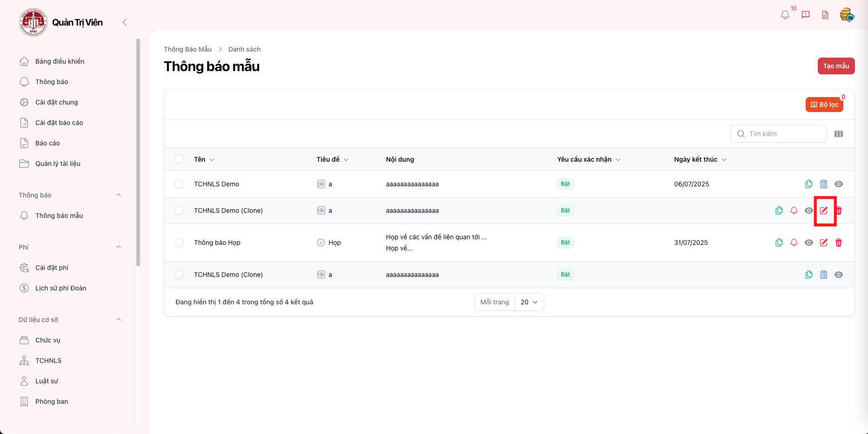
Task: Open the feedback message icon in header
Action: point(806,15)
